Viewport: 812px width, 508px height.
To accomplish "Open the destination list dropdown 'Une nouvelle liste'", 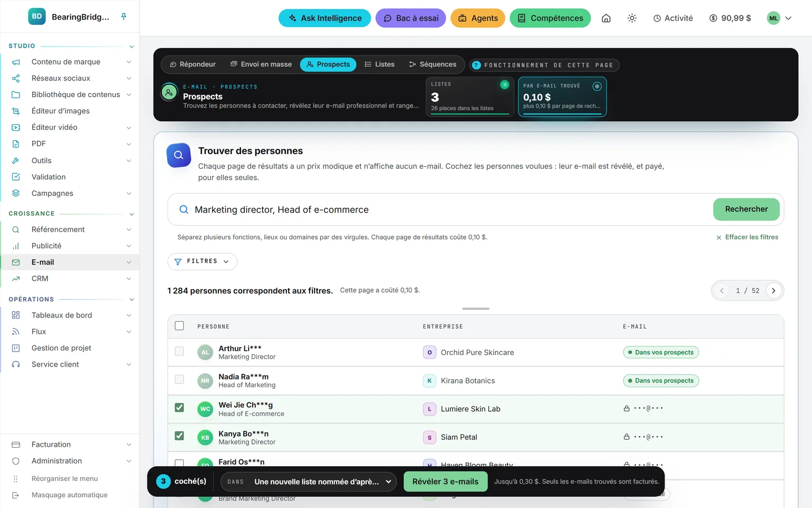I will point(309,482).
